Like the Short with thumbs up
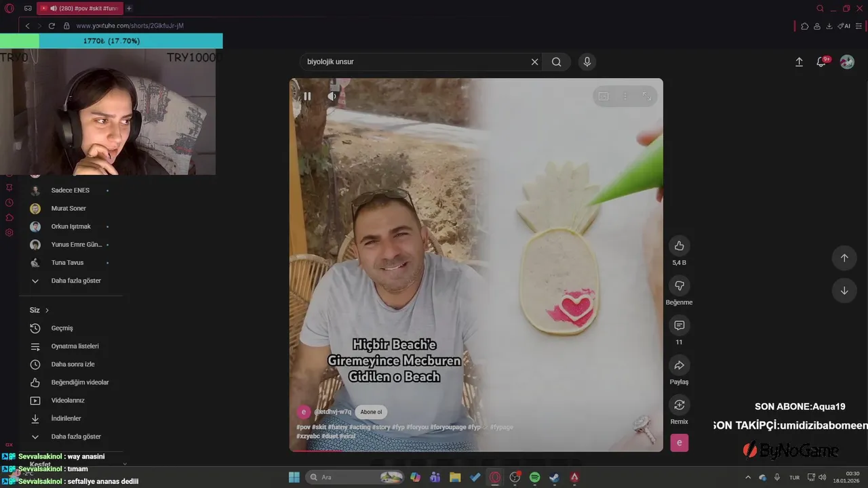 pos(679,245)
